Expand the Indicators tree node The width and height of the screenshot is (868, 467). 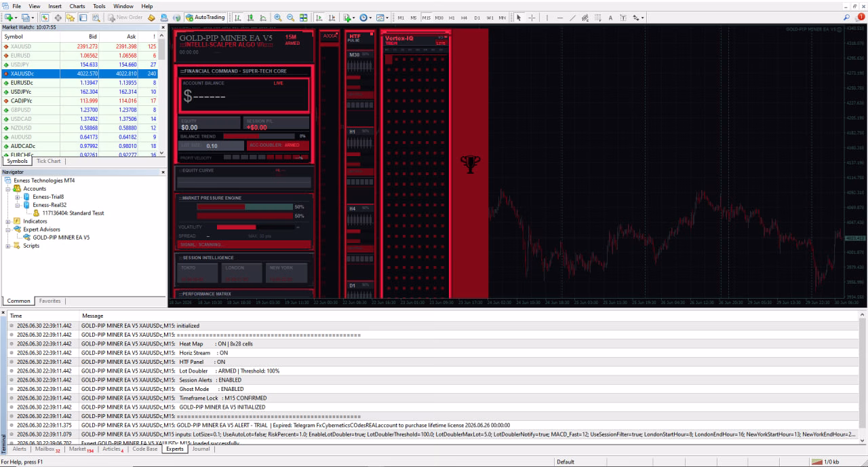coord(8,221)
